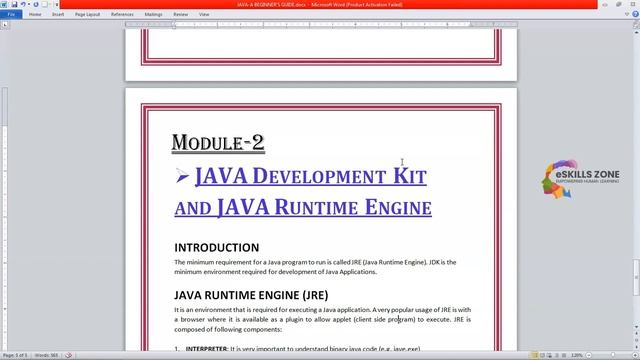Click the Page 5 of 5 status indicator
The width and height of the screenshot is (640, 360).
15,356
